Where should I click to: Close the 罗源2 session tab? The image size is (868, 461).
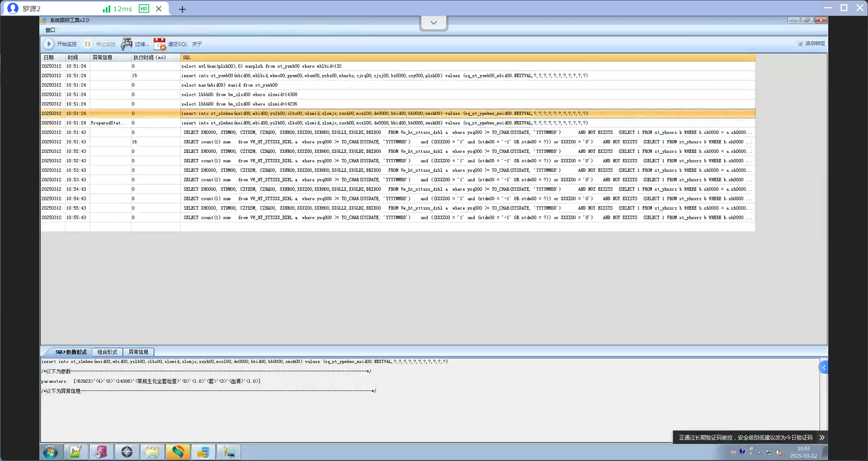(x=159, y=9)
